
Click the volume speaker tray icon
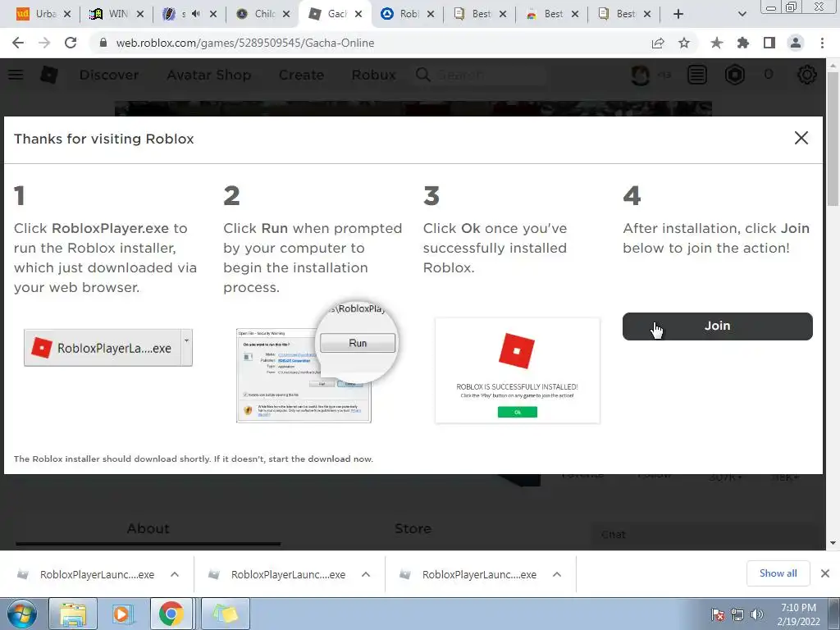click(x=757, y=614)
